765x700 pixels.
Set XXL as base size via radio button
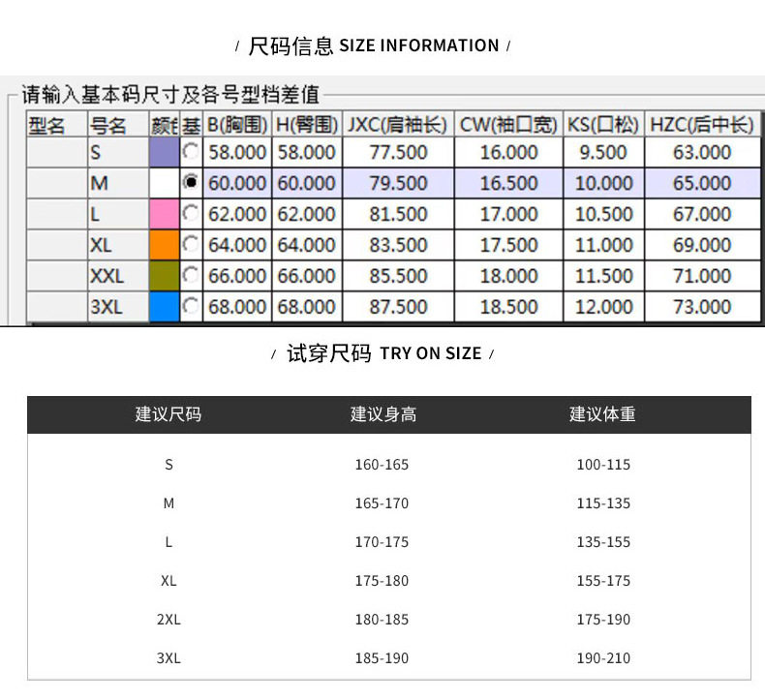coord(192,276)
